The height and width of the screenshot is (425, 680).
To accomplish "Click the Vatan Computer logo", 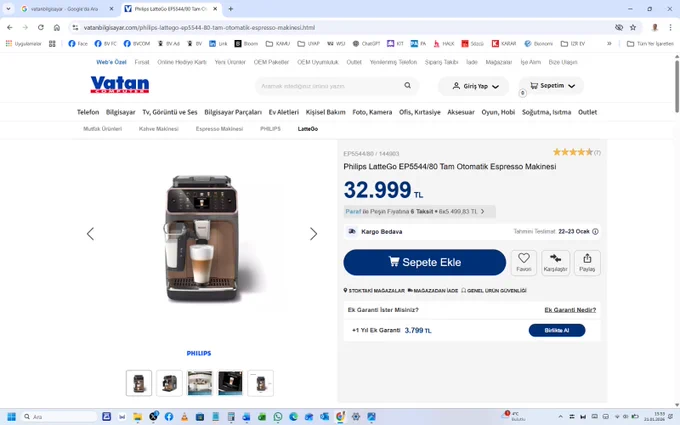I will [120, 84].
